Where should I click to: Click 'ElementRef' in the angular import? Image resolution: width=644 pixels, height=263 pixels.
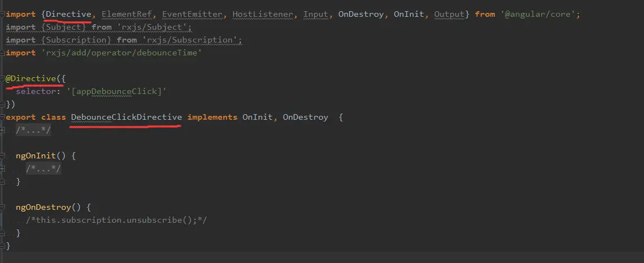coord(127,15)
